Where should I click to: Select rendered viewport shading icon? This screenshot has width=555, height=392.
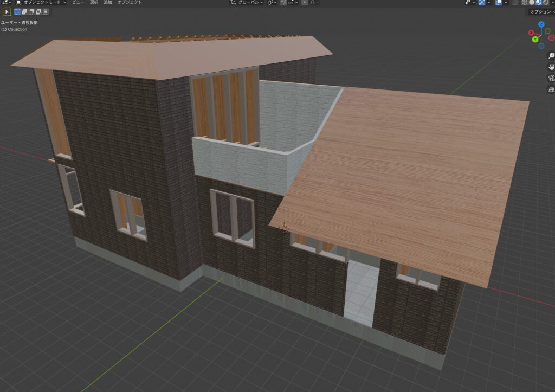coord(548,2)
